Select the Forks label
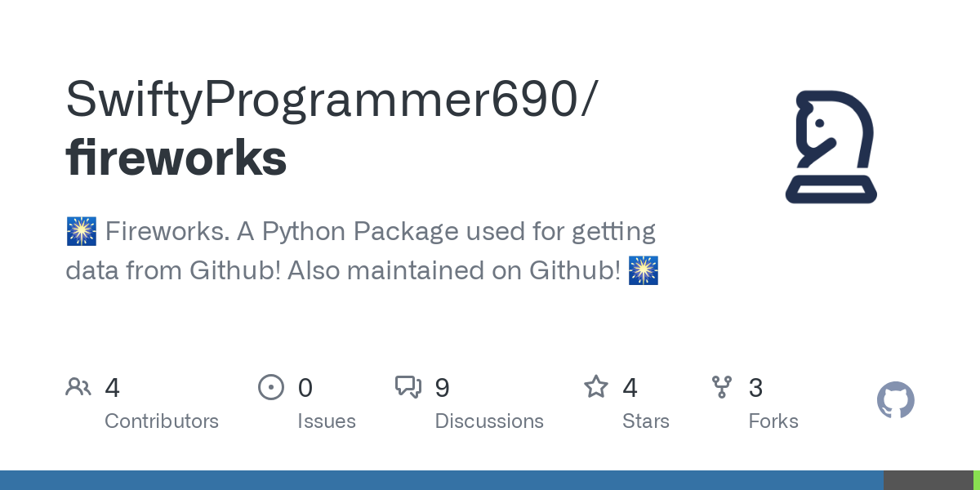This screenshot has width=980, height=490. pyautogui.click(x=773, y=421)
